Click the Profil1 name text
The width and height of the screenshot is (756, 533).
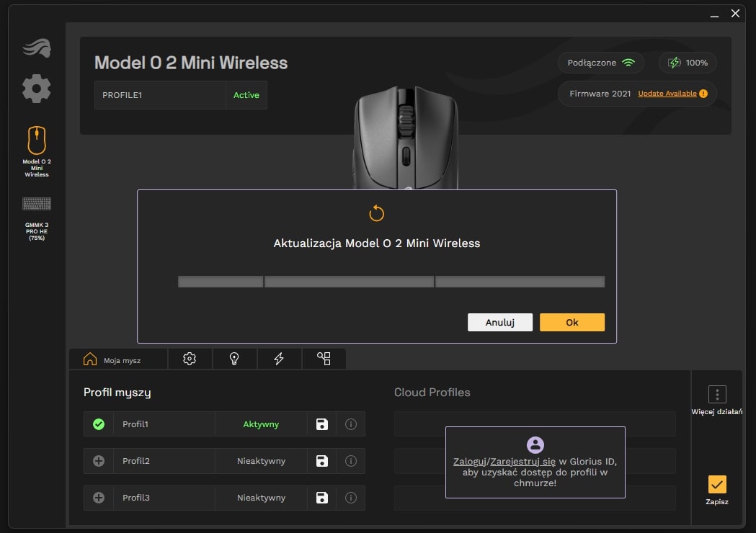click(x=135, y=424)
